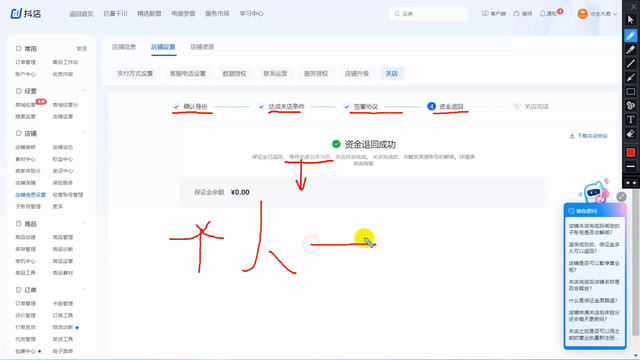Click the search input field
Image resolution: width=640 pixels, height=360 pixels.
pos(428,14)
